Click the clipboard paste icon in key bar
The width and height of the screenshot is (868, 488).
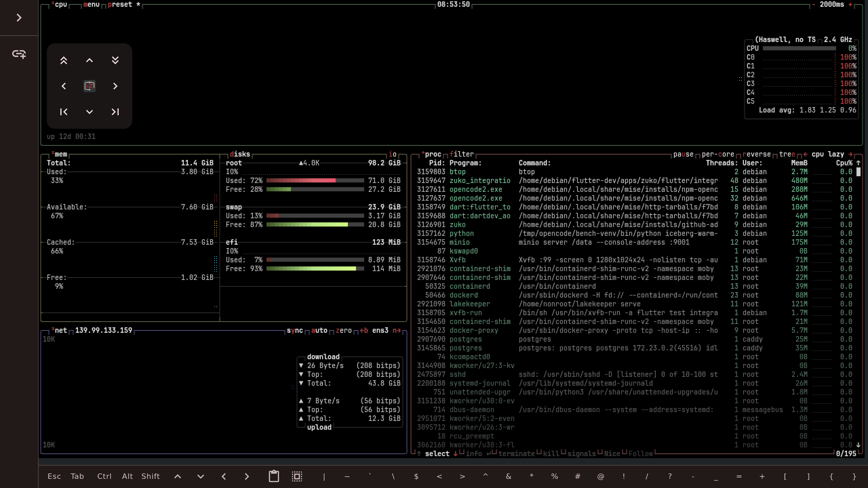(274, 476)
